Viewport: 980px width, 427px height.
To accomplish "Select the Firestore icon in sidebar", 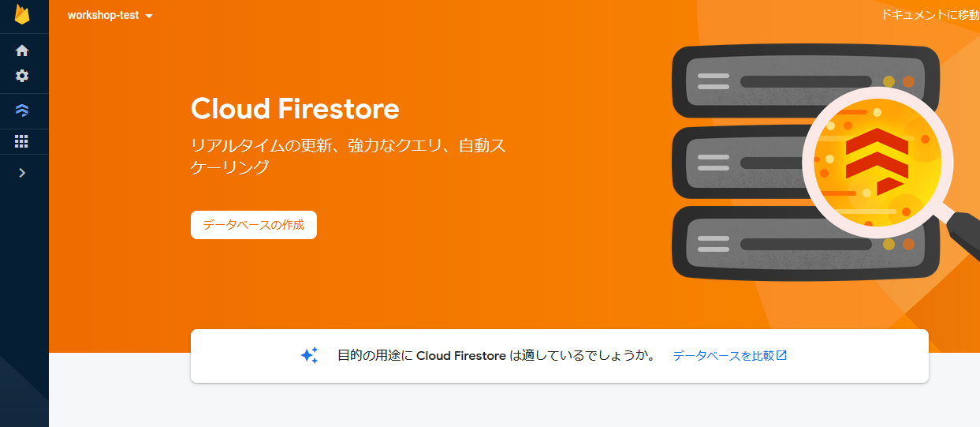I will point(22,110).
